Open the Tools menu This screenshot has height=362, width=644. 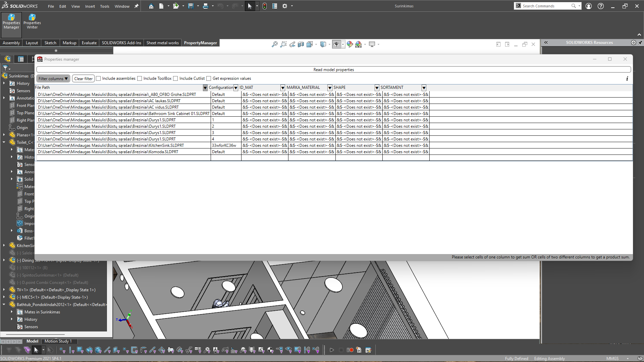[x=105, y=6]
